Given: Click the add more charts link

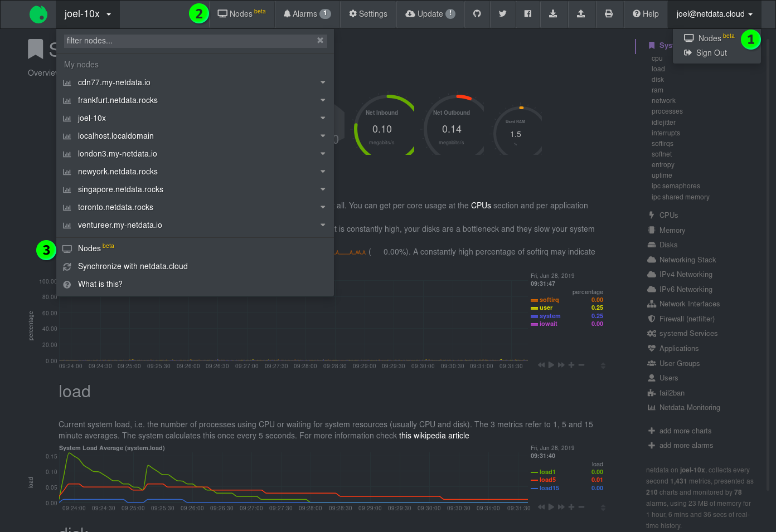Looking at the screenshot, I should [685, 431].
